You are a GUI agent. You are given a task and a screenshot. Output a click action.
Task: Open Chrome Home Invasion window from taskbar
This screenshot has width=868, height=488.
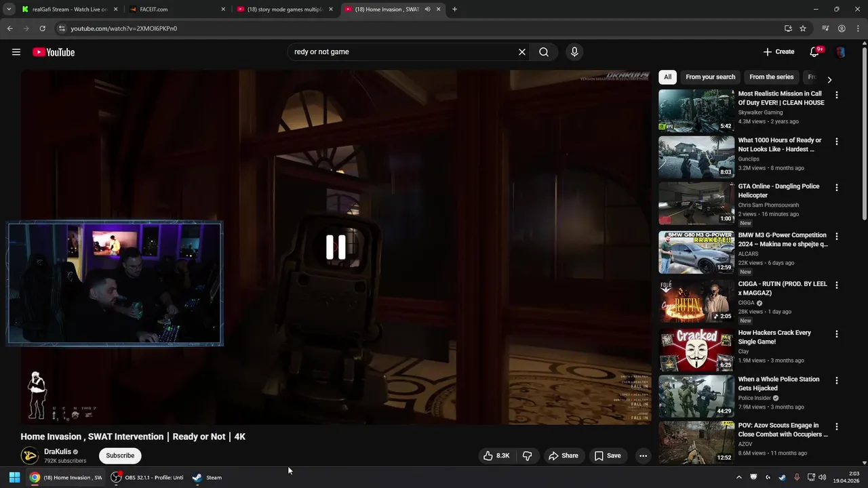pos(66,477)
